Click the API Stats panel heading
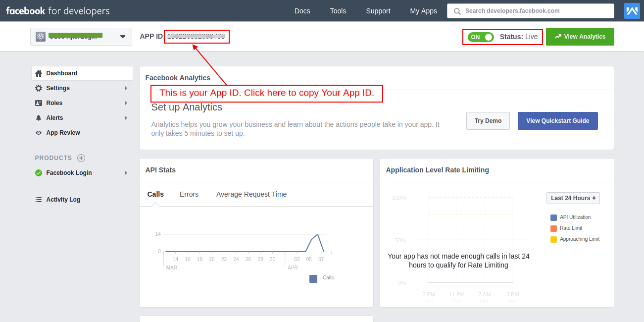 (160, 170)
